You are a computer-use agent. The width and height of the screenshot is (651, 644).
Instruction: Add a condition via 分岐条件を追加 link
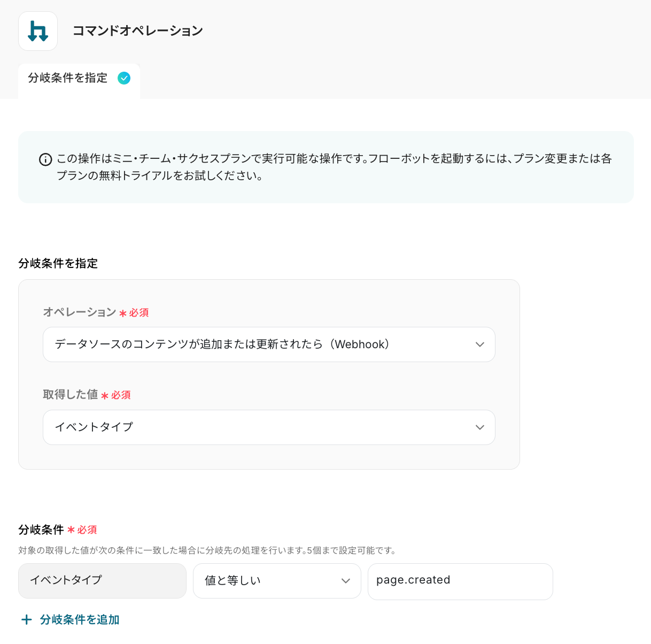(x=80, y=619)
